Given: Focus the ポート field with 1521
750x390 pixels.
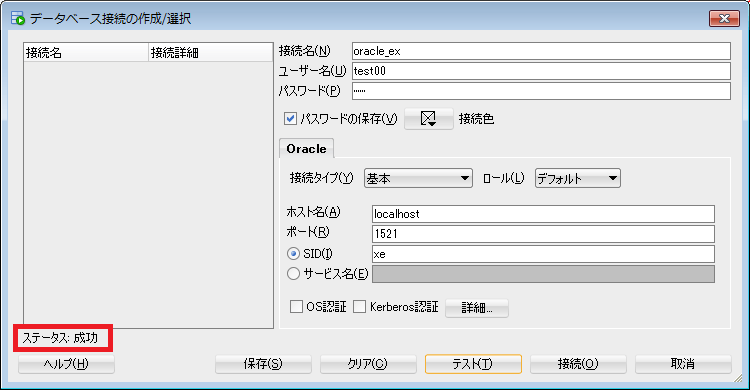Looking at the screenshot, I should tap(543, 234).
